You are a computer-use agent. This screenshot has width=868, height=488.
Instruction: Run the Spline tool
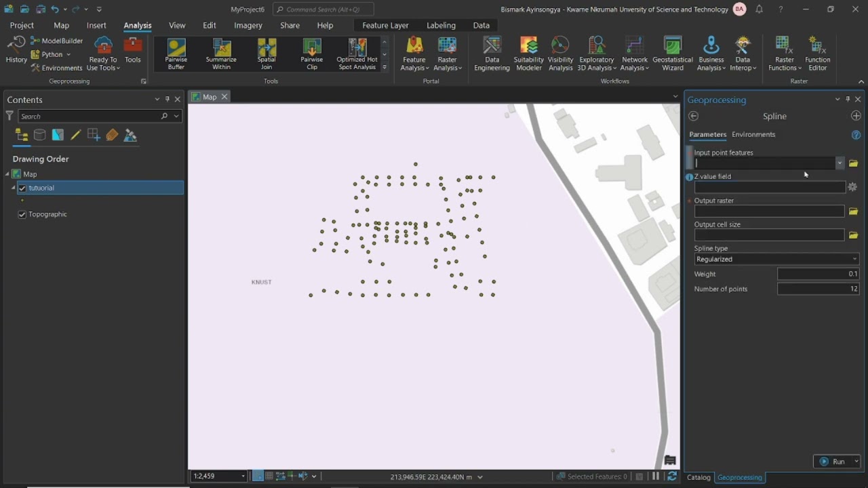pos(833,462)
